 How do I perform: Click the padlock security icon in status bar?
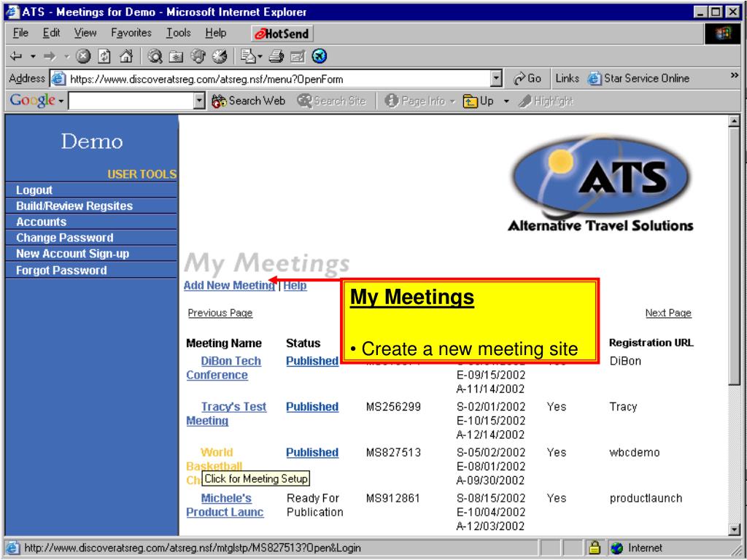[x=595, y=548]
